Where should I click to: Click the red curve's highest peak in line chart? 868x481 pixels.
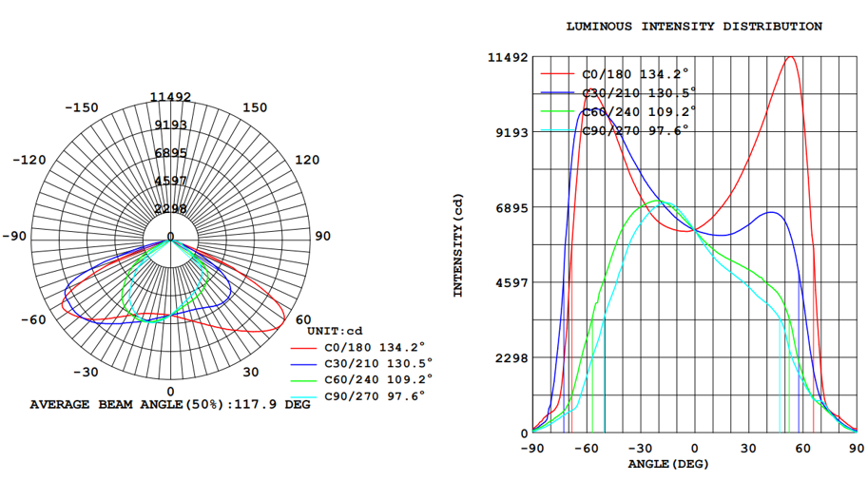click(x=789, y=58)
